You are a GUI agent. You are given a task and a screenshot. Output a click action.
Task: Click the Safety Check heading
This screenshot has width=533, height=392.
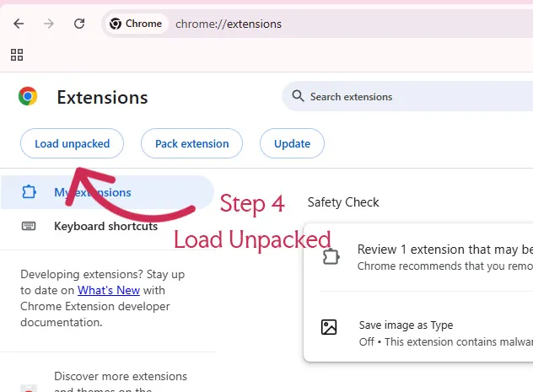coord(343,202)
